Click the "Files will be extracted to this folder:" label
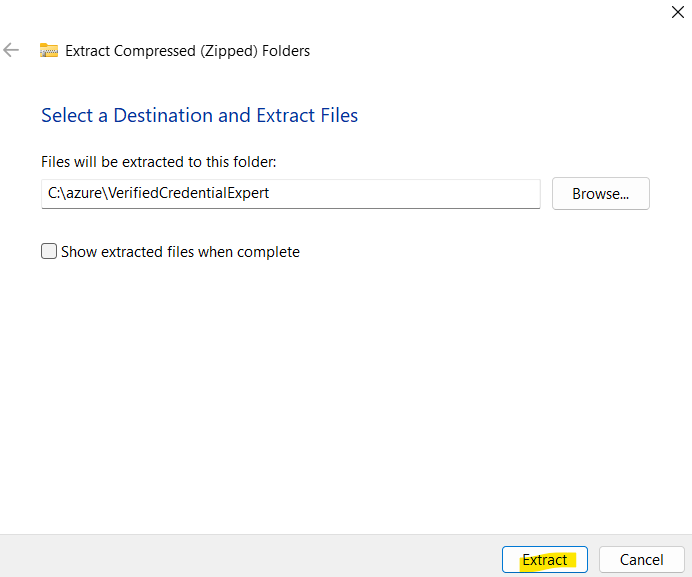This screenshot has width=692, height=577. click(158, 162)
